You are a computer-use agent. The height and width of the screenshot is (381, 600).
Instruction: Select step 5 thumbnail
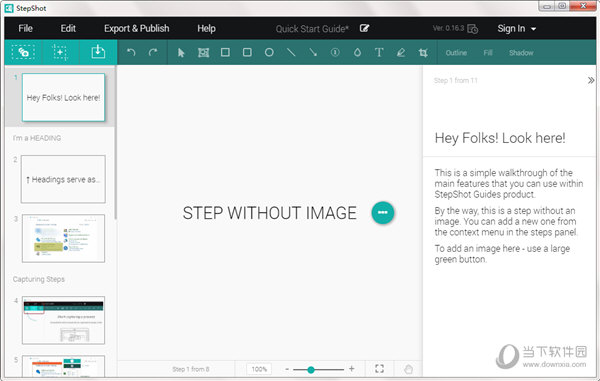(x=64, y=366)
